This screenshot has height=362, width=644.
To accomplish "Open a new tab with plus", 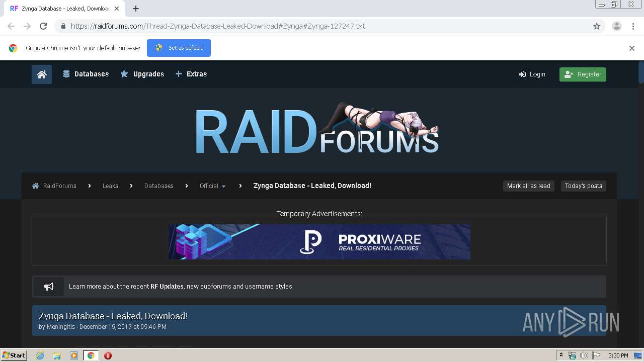I will click(x=136, y=9).
